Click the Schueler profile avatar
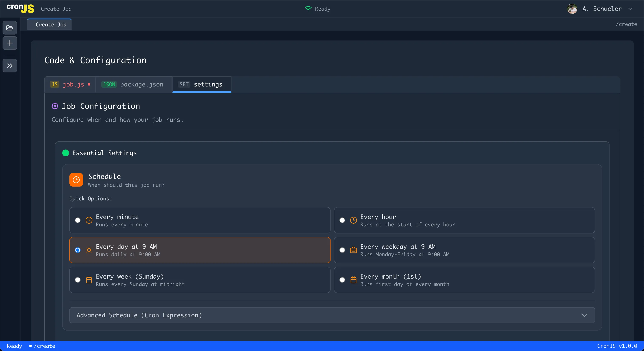 pos(572,9)
